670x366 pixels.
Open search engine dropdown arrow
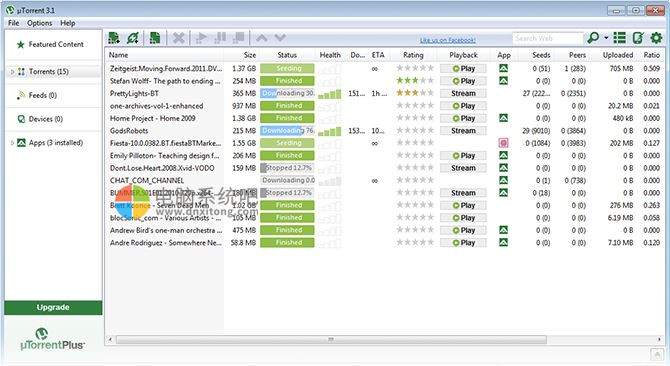click(606, 38)
